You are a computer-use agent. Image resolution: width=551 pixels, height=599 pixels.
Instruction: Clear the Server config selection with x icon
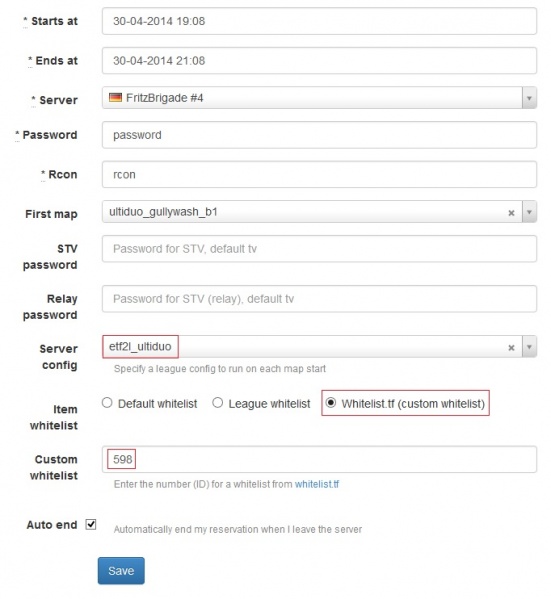[511, 348]
